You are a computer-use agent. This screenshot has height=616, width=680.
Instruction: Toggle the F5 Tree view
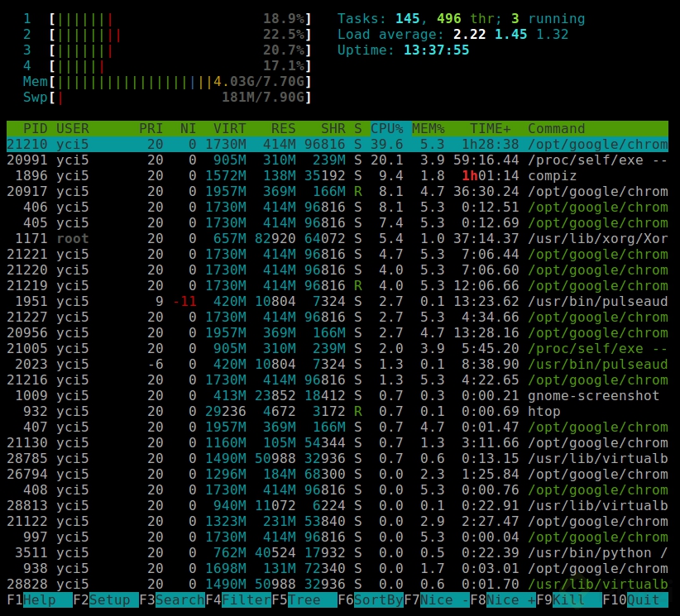304,600
